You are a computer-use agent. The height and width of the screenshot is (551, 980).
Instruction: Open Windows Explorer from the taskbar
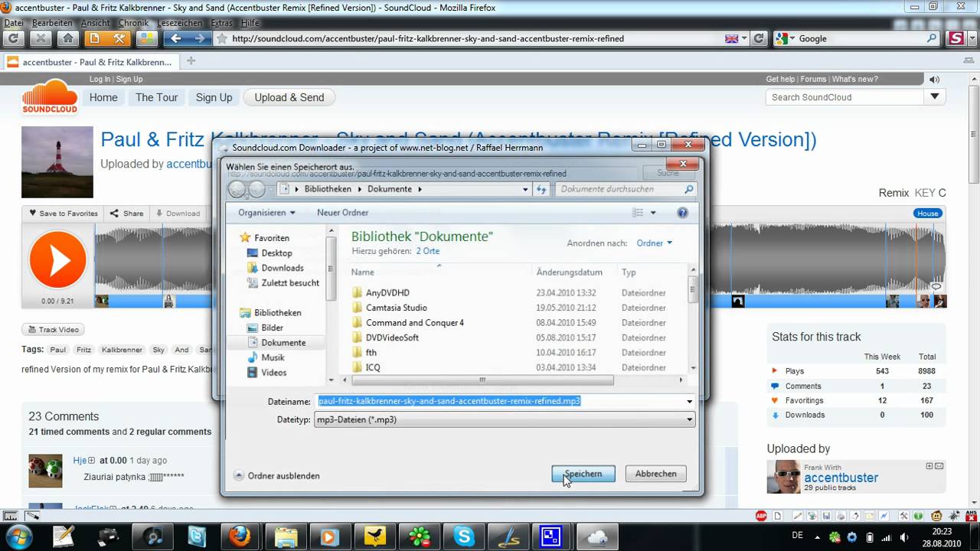click(285, 537)
